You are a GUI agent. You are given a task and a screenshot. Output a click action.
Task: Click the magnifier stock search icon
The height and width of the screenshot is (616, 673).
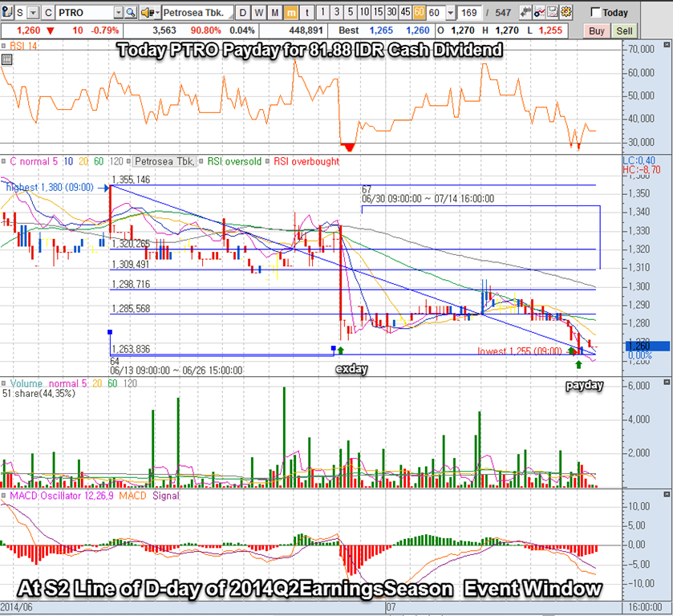(131, 13)
